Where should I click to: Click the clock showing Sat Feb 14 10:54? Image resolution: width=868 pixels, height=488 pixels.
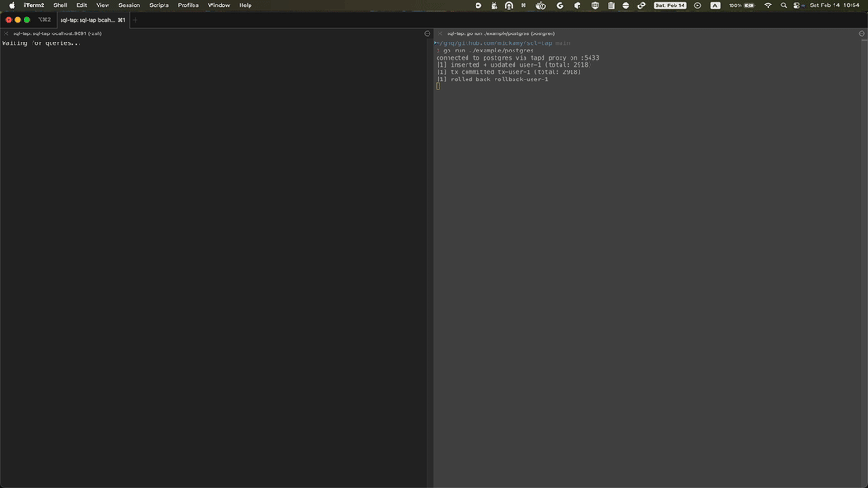click(x=835, y=5)
